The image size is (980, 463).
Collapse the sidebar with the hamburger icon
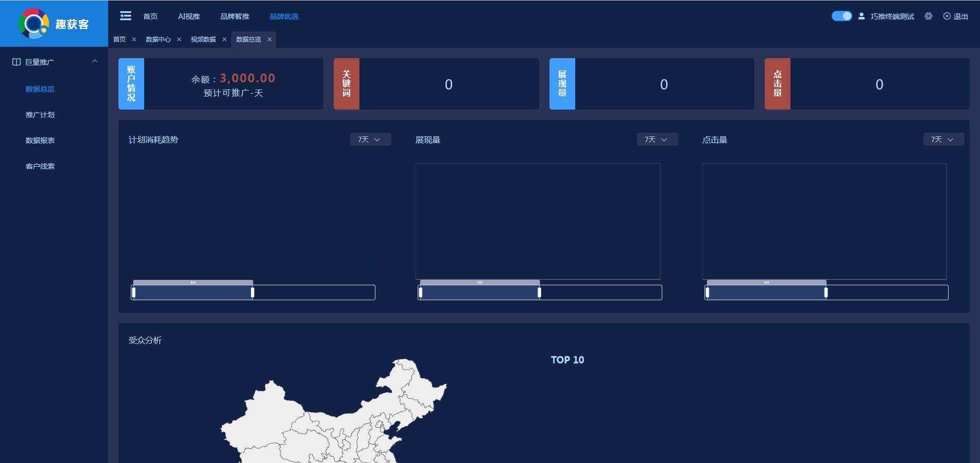click(x=125, y=16)
